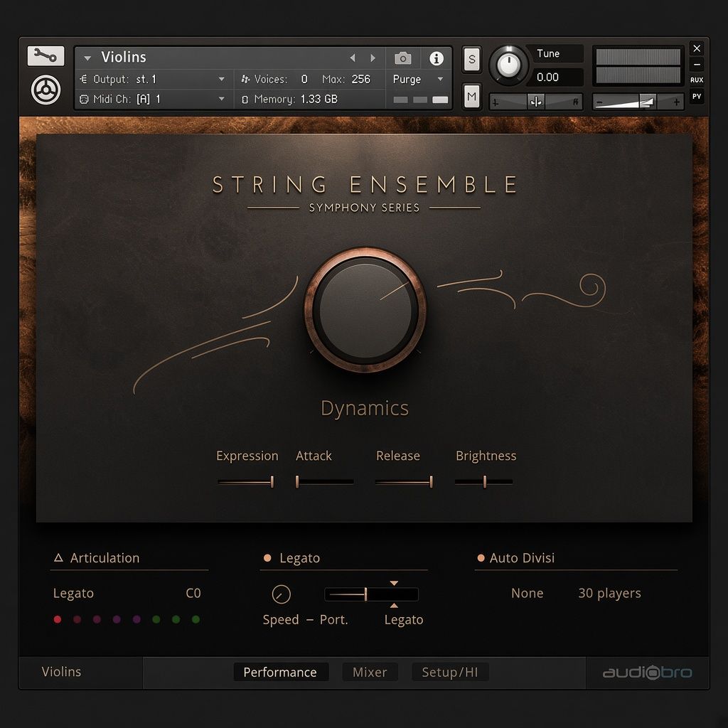Open the 30 players selector
The image size is (728, 728).
609,593
